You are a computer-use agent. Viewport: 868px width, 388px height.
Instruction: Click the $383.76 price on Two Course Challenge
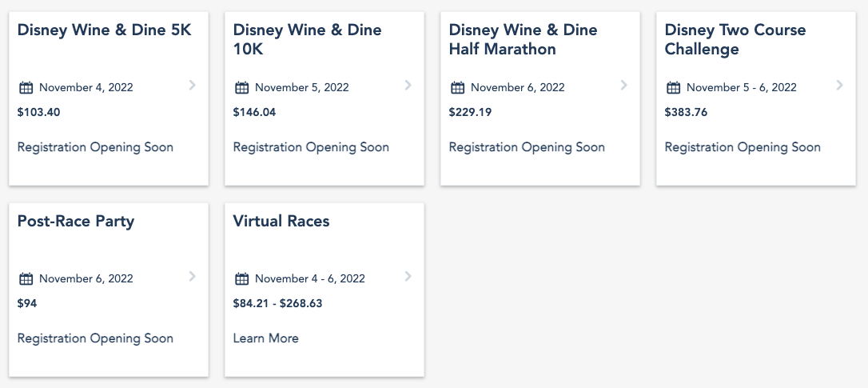coord(686,112)
